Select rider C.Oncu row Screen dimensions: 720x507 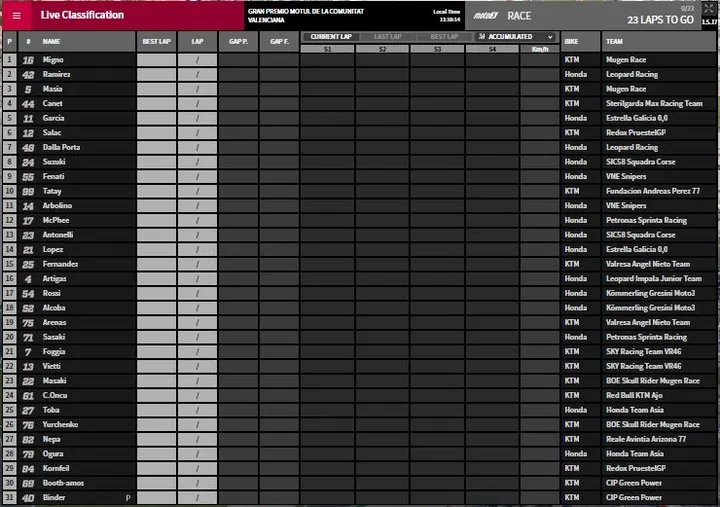click(x=360, y=395)
